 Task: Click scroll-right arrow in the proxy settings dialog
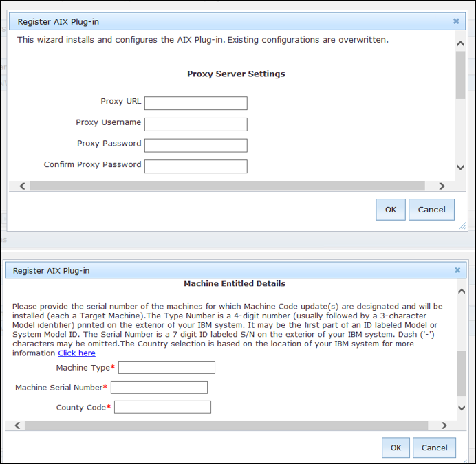[x=442, y=186]
